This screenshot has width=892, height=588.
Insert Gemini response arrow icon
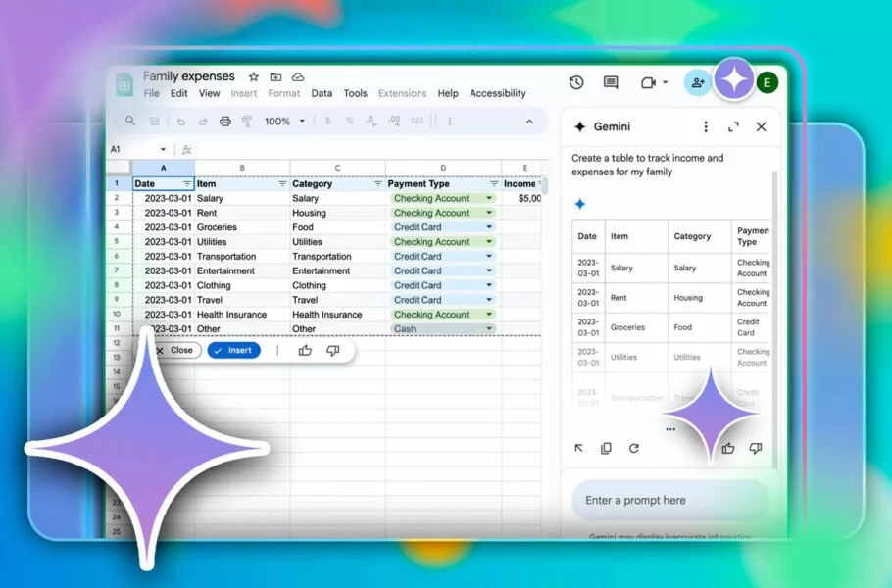[x=578, y=448]
